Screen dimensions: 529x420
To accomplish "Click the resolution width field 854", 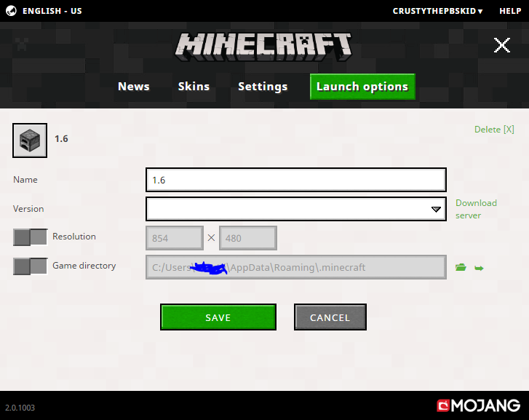I will [175, 238].
